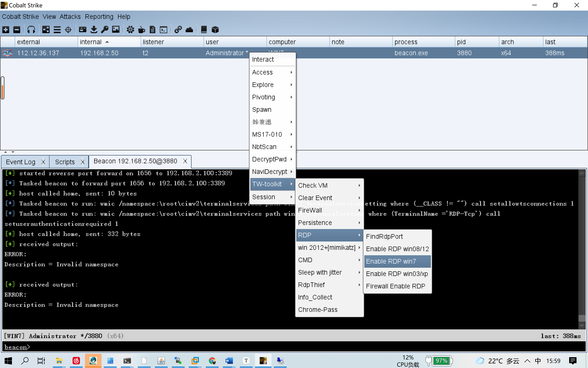
Task: Open Task View on the taskbar
Action: [41, 361]
